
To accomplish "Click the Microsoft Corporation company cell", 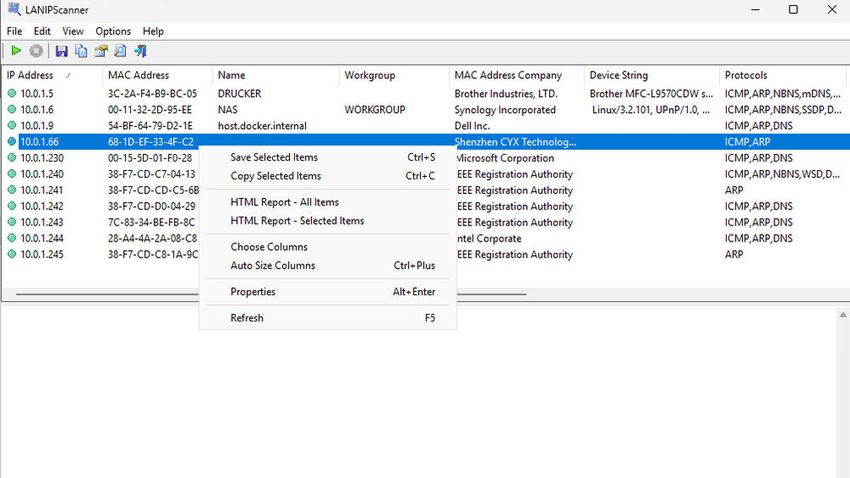I will coord(505,158).
